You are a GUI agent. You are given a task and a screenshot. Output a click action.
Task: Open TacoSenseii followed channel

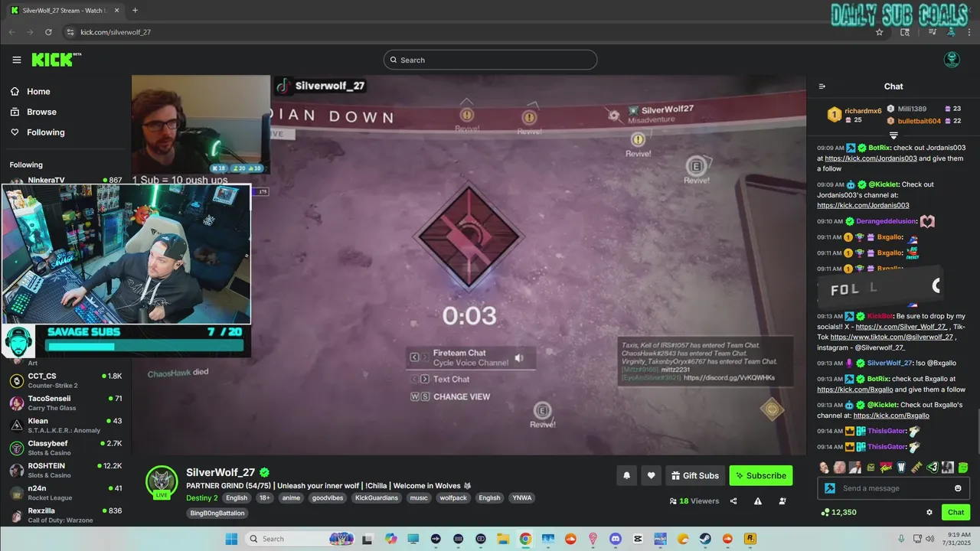click(66, 403)
